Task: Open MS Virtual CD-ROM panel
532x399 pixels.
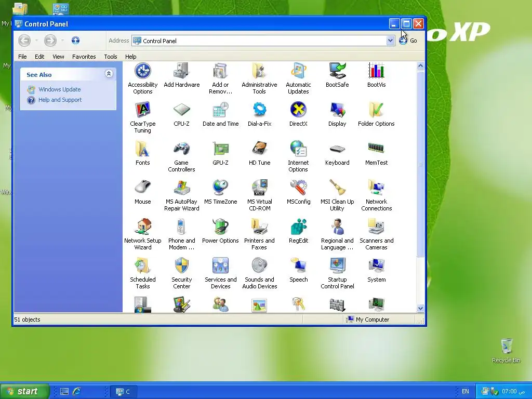Action: tap(259, 195)
